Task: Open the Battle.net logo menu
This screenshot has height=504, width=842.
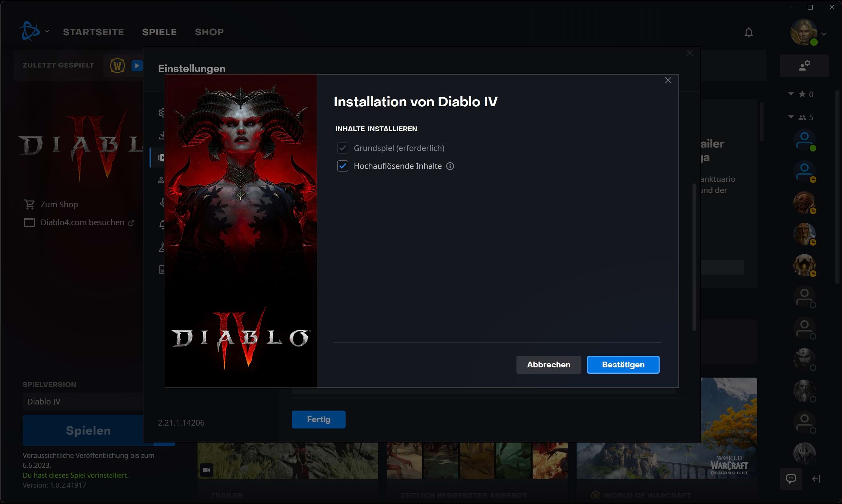Action: 29,31
